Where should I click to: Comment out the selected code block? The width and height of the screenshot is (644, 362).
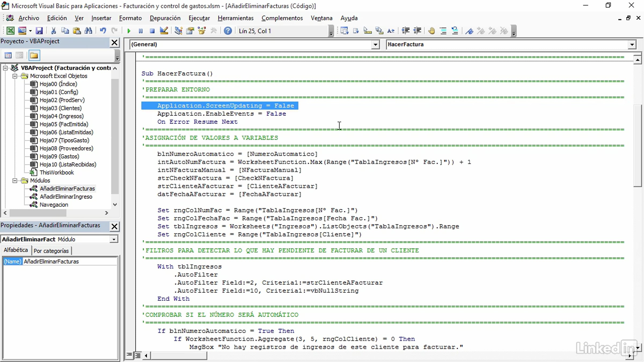(x=443, y=31)
